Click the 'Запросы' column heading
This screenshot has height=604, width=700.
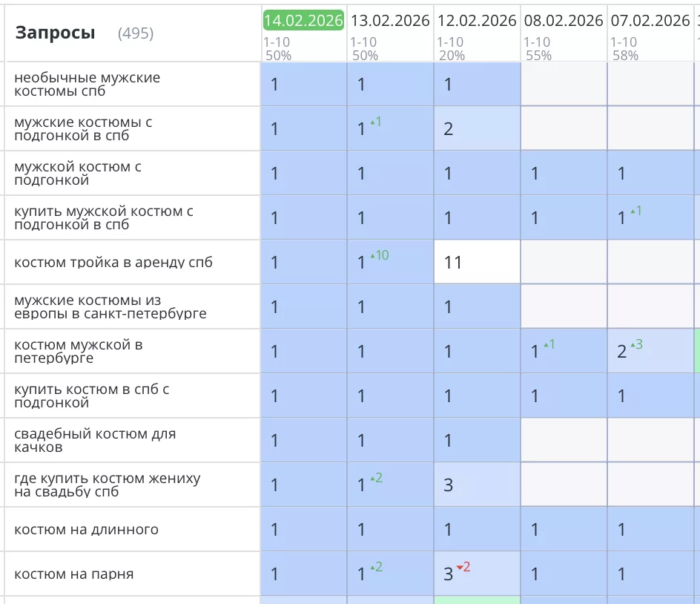(x=55, y=33)
